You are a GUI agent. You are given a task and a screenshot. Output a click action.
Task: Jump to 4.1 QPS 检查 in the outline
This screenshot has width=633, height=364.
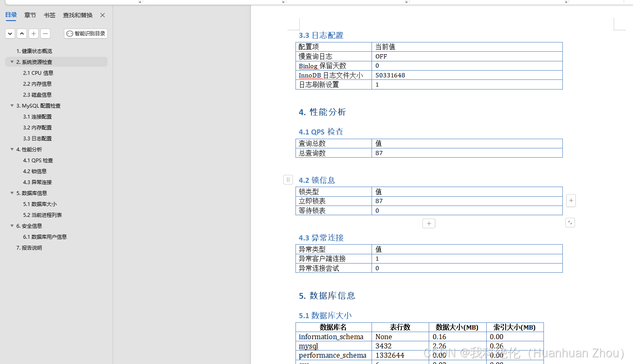click(x=38, y=160)
